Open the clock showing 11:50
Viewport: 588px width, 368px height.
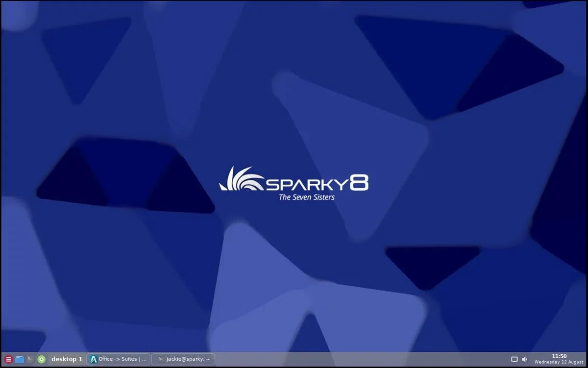559,359
